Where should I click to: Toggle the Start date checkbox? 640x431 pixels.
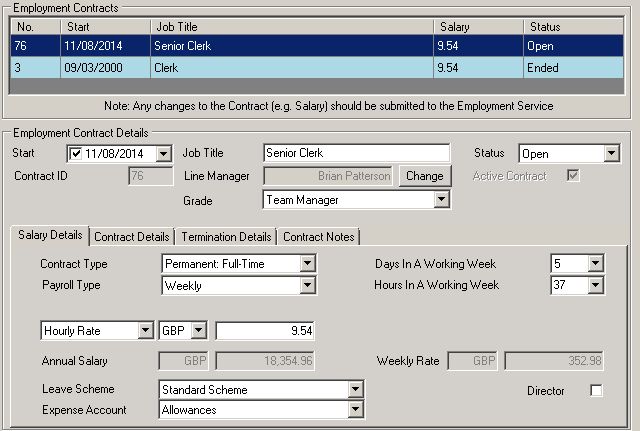click(x=76, y=154)
